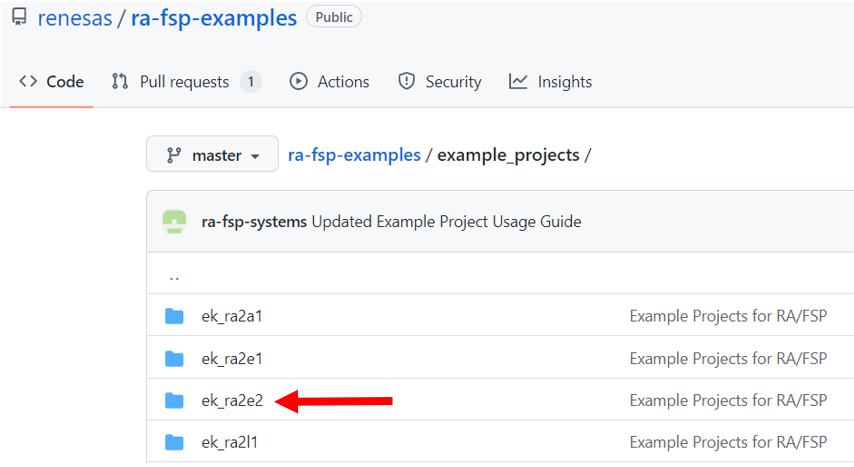Open the Actions tab
The width and height of the screenshot is (854, 467).
tap(330, 82)
